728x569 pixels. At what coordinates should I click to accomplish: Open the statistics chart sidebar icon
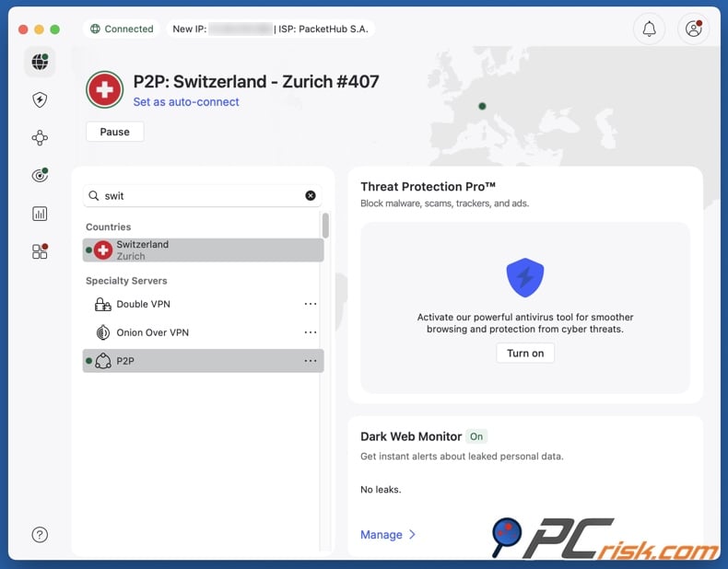(40, 214)
